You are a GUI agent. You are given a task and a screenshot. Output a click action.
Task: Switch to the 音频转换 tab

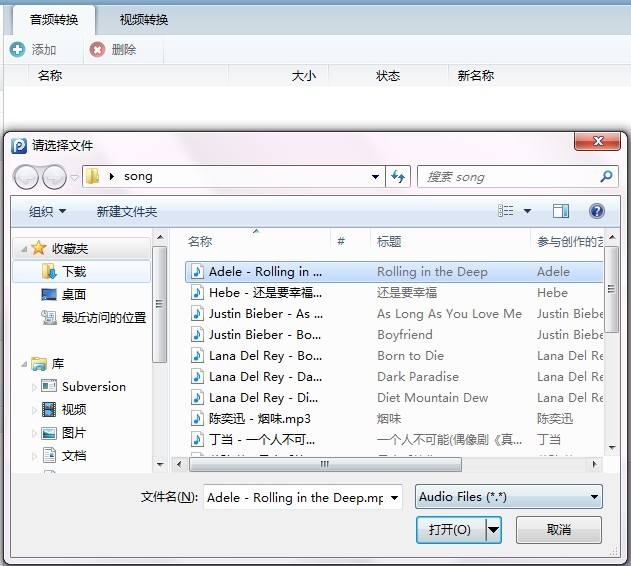click(x=54, y=20)
